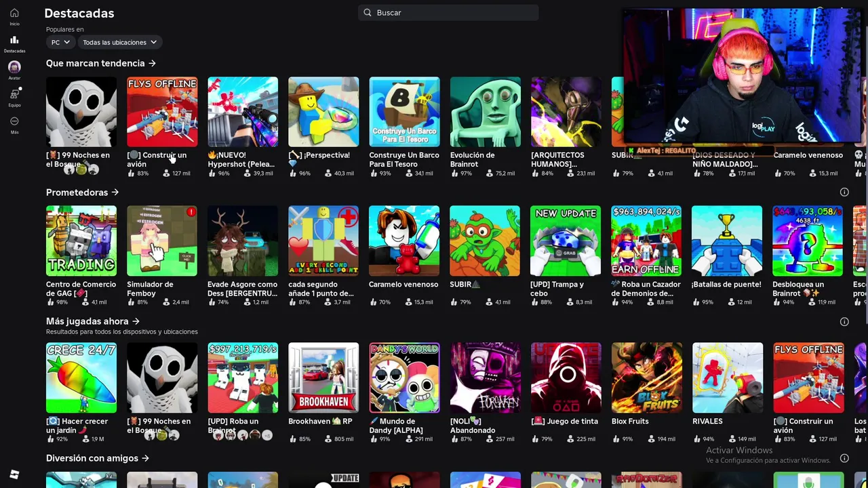Click the Juego de tinta title text
The height and width of the screenshot is (488, 868).
564,421
